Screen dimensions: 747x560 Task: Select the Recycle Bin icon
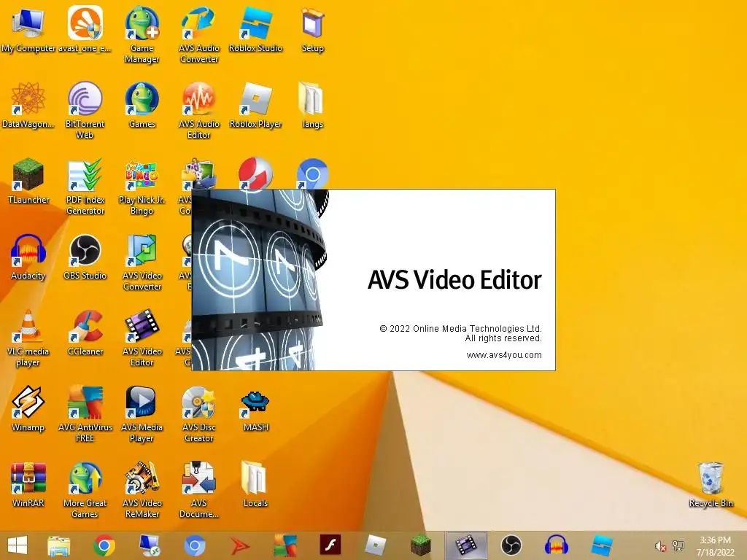(x=711, y=485)
